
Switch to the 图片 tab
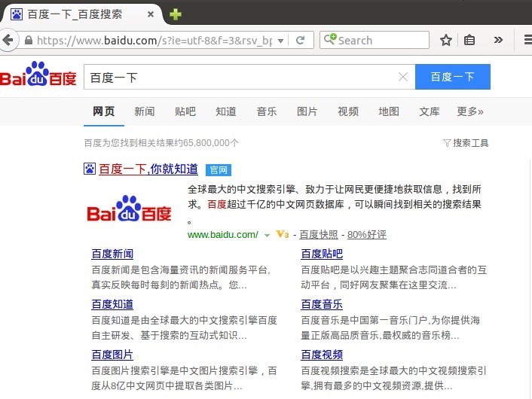pos(307,111)
